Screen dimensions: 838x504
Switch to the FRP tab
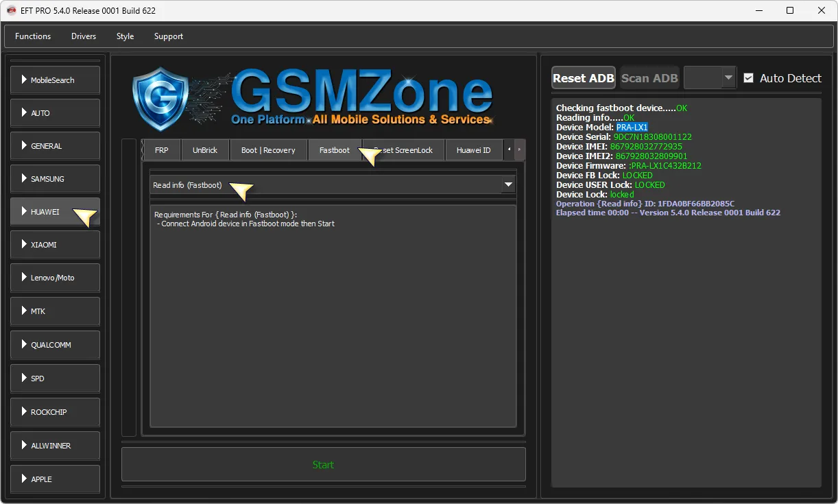tap(161, 150)
